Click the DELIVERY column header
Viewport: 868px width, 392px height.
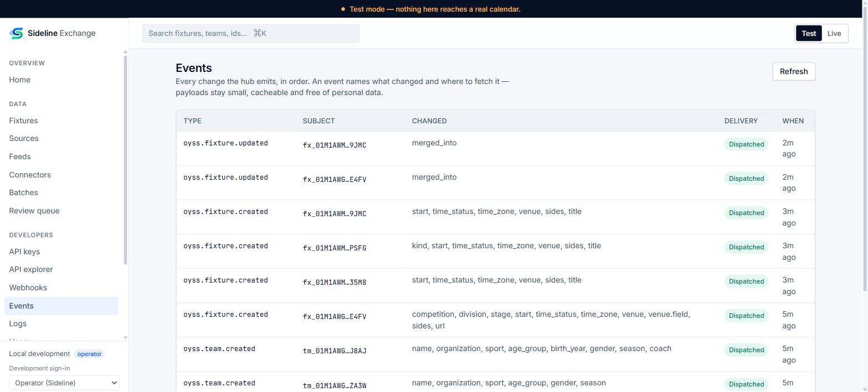pyautogui.click(x=741, y=121)
